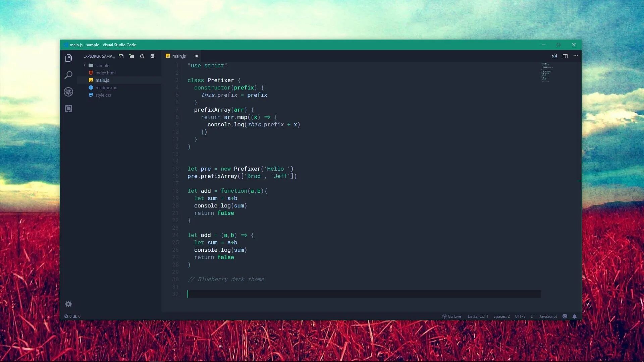Open the Manage gear menu
Image resolution: width=644 pixels, height=362 pixels.
[x=68, y=304]
